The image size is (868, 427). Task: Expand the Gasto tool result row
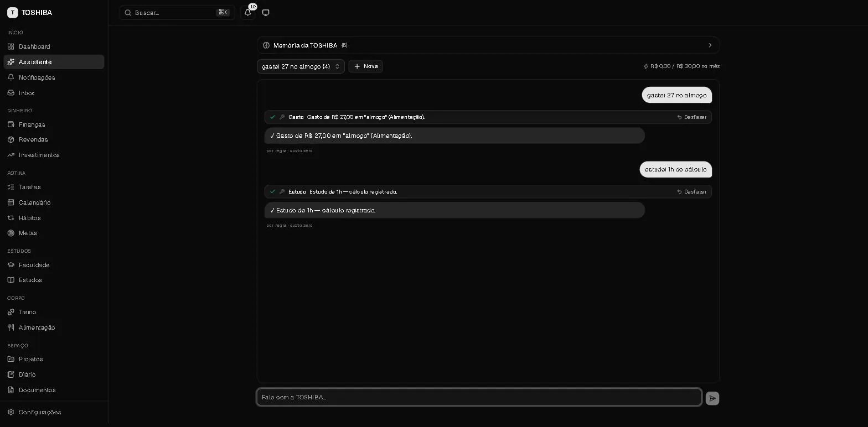(x=488, y=117)
